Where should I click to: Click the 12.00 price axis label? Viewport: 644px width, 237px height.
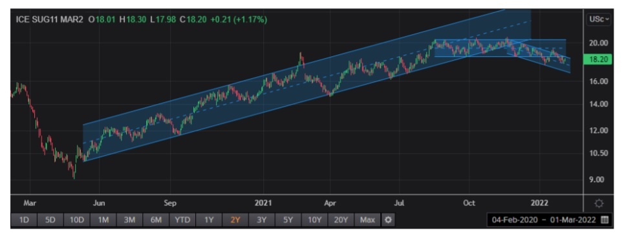point(597,130)
